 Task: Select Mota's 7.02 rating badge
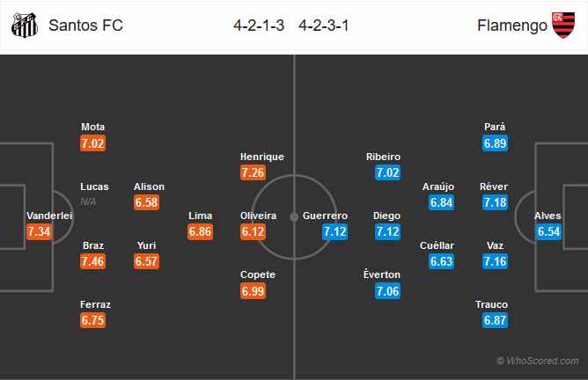pos(92,143)
